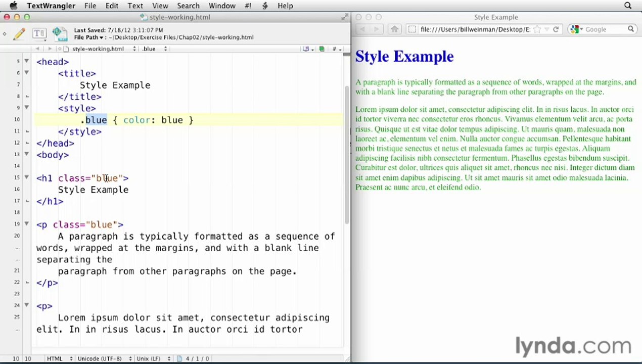The width and height of the screenshot is (642, 364).
Task: Open the Text menu
Action: [x=135, y=6]
